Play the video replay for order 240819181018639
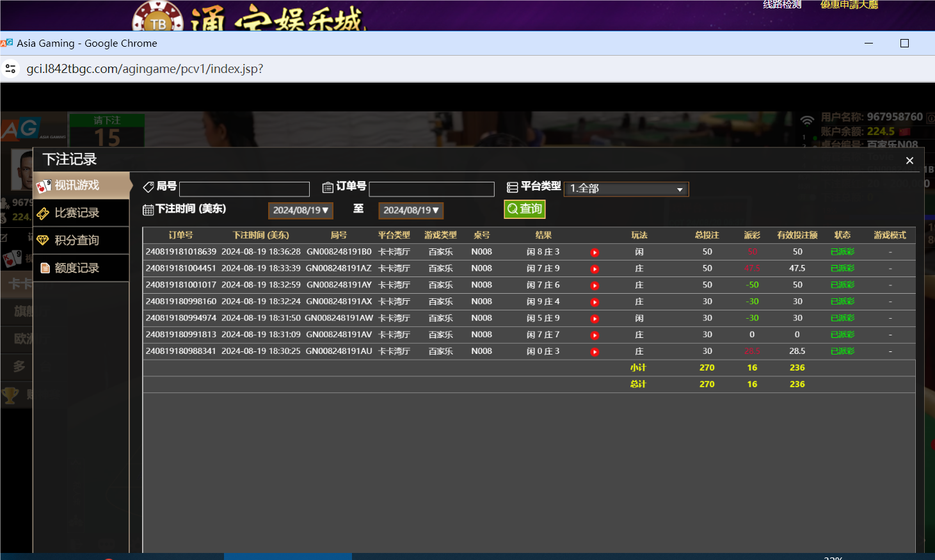Viewport: 935px width, 560px height. pyautogui.click(x=595, y=252)
